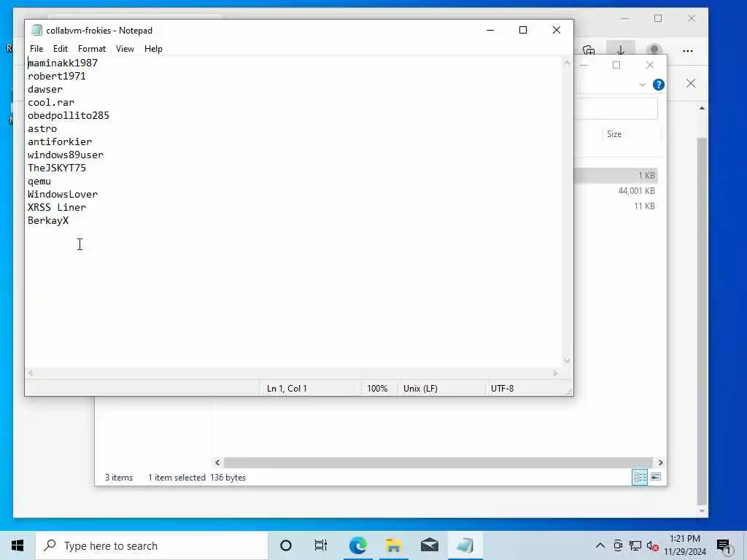
Task: Click the line XRSS Liner
Action: [x=57, y=208]
